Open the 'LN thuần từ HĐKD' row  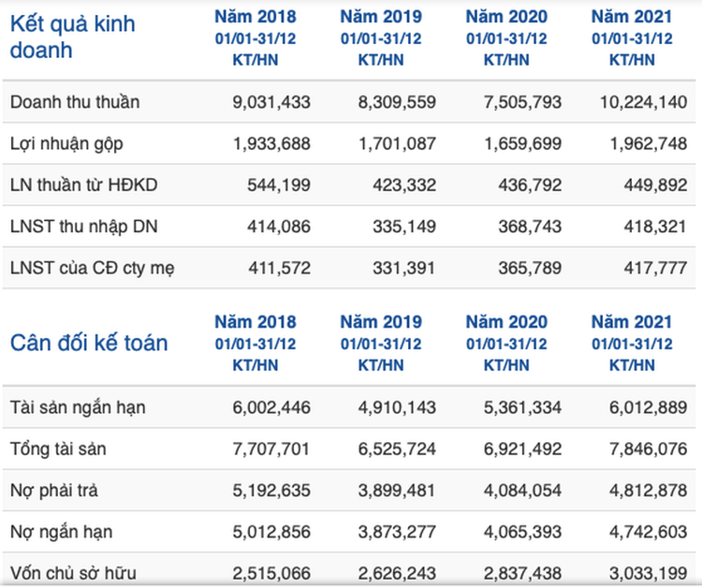[84, 185]
